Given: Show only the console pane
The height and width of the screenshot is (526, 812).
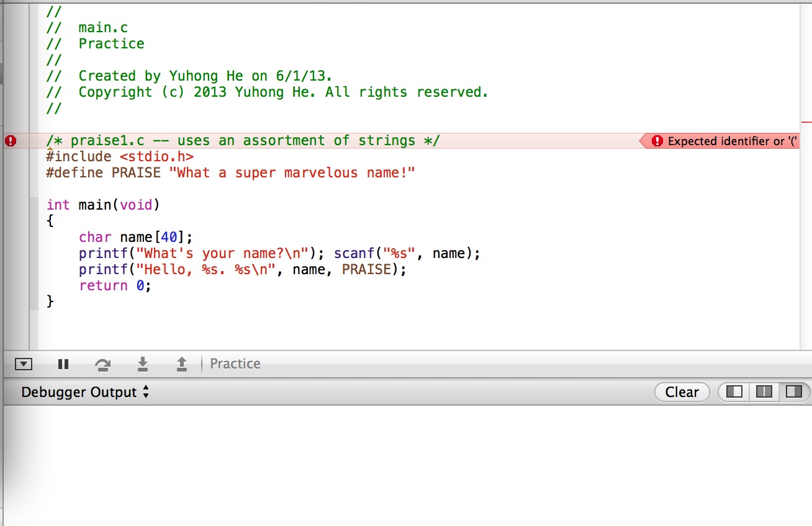Looking at the screenshot, I should 793,392.
